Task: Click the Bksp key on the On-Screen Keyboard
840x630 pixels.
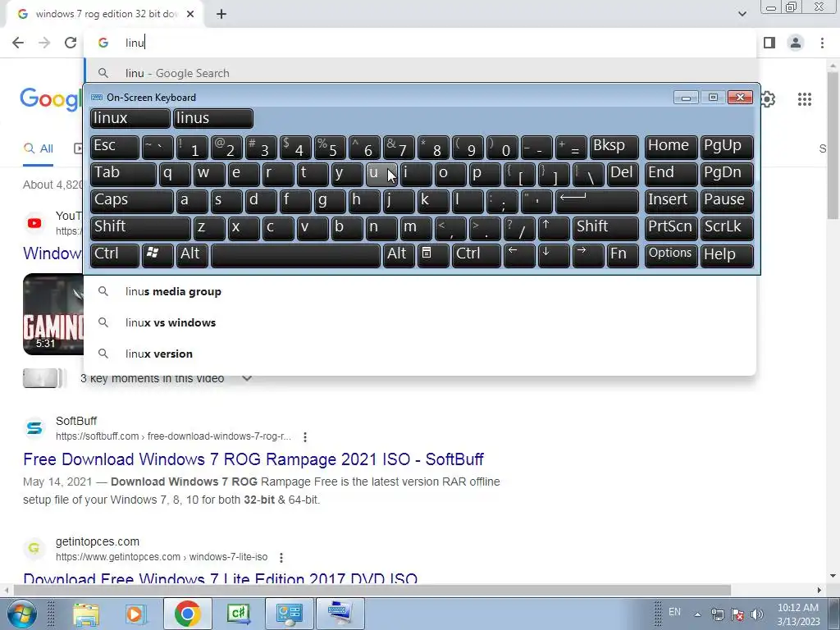Action: coord(614,147)
